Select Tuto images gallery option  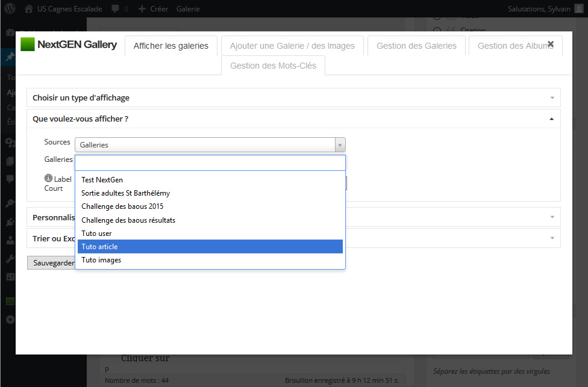pos(210,260)
